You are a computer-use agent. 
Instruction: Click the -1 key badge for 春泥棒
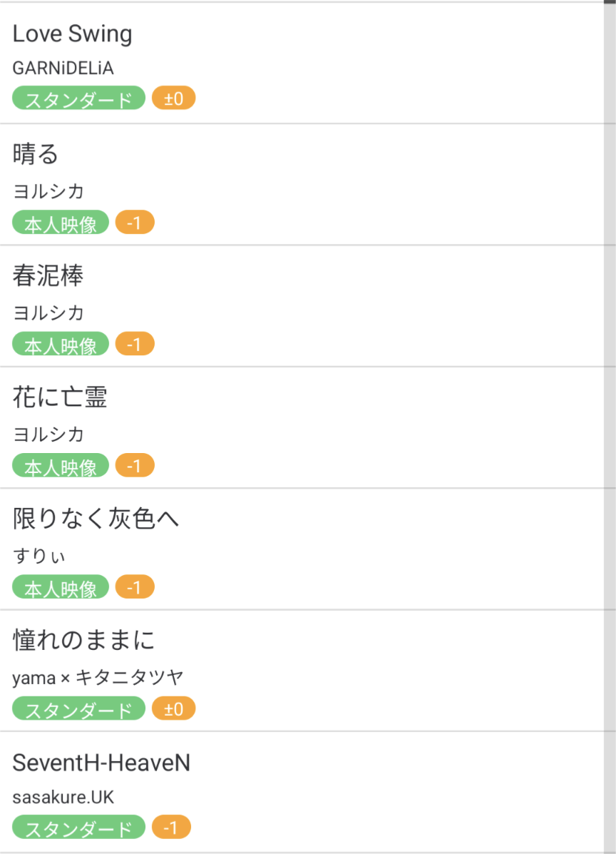[x=134, y=345]
